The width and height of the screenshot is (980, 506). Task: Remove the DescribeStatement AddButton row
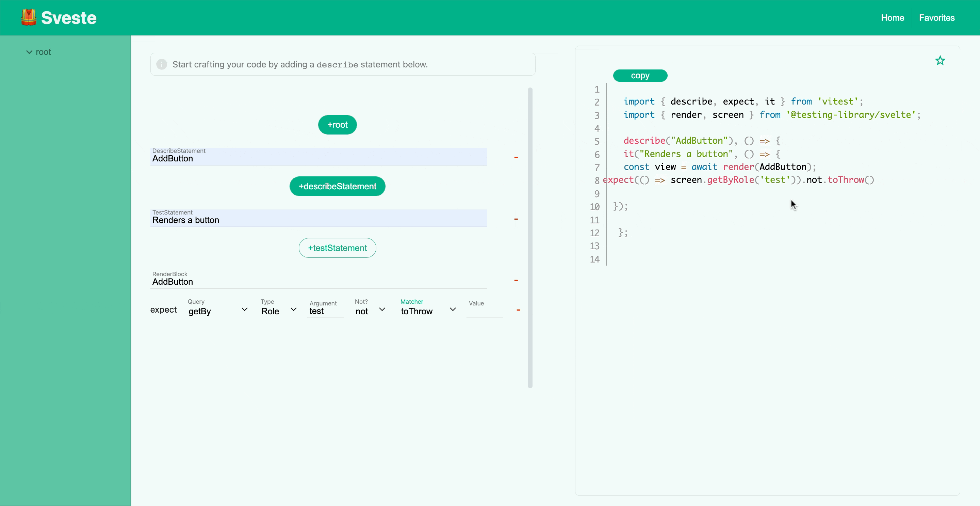tap(516, 157)
